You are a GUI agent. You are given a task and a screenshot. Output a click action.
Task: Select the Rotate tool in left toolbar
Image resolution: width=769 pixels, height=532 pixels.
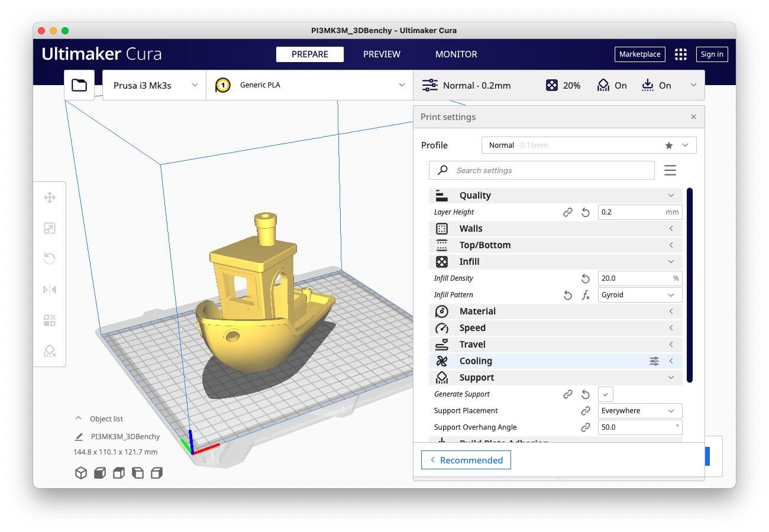pos(50,259)
